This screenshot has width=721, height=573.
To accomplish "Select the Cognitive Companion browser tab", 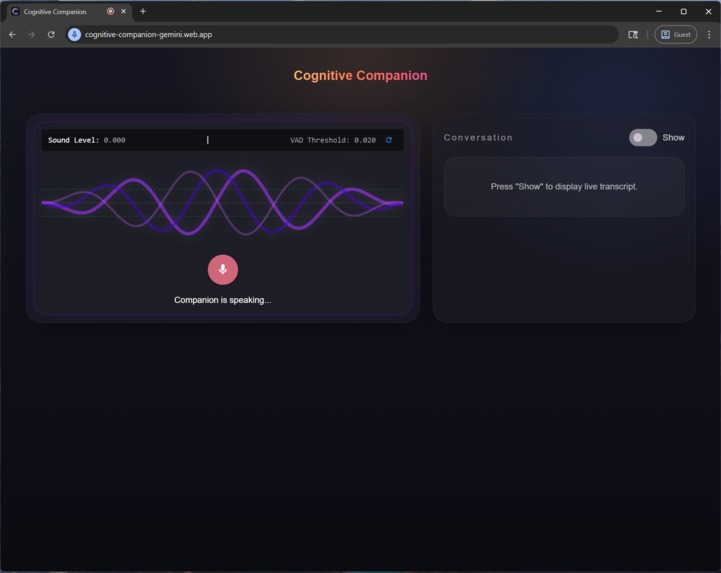I will tap(69, 12).
